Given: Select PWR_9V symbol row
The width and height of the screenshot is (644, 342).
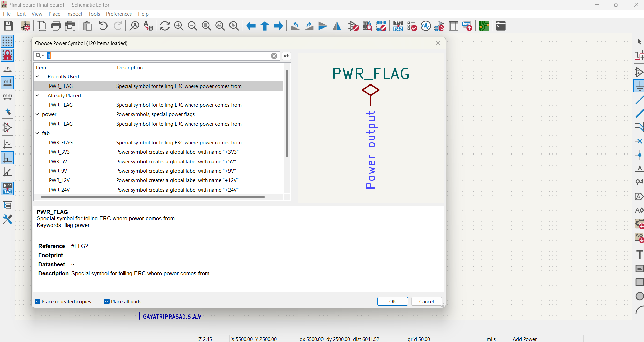Looking at the screenshot, I should coord(159,171).
